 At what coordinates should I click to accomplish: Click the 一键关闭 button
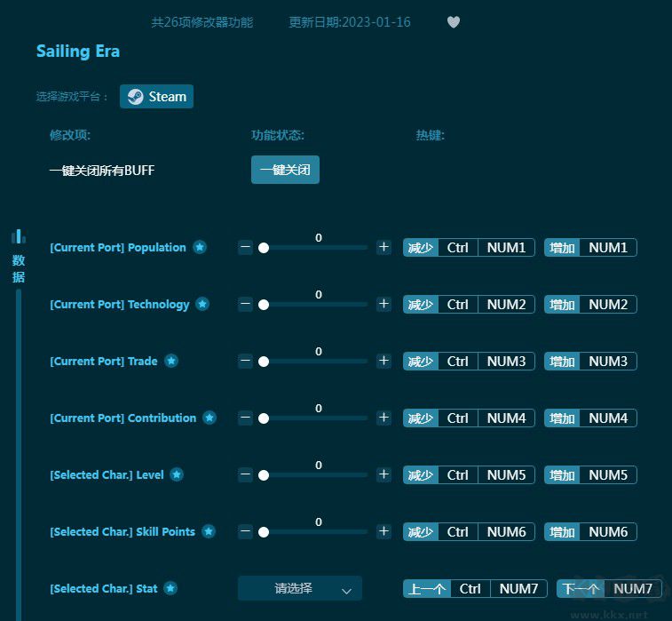[x=285, y=170]
